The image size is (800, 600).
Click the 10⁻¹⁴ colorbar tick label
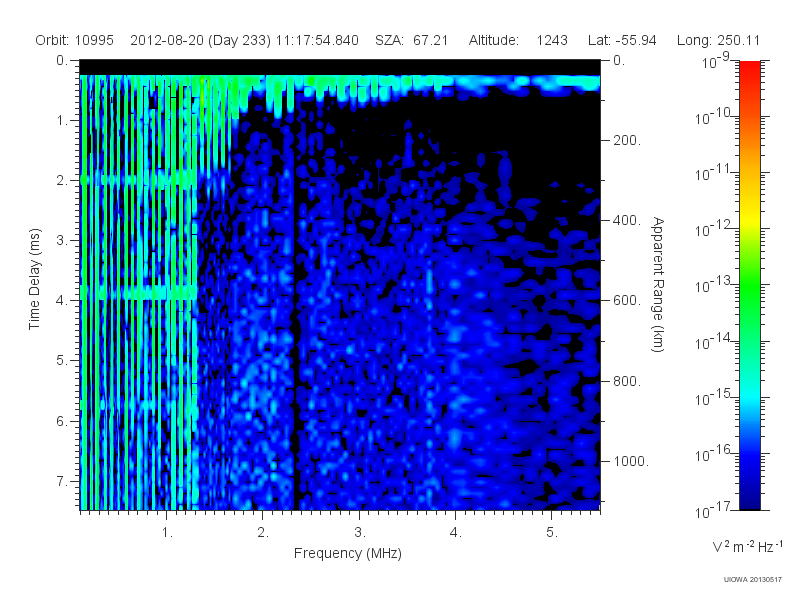(x=714, y=342)
